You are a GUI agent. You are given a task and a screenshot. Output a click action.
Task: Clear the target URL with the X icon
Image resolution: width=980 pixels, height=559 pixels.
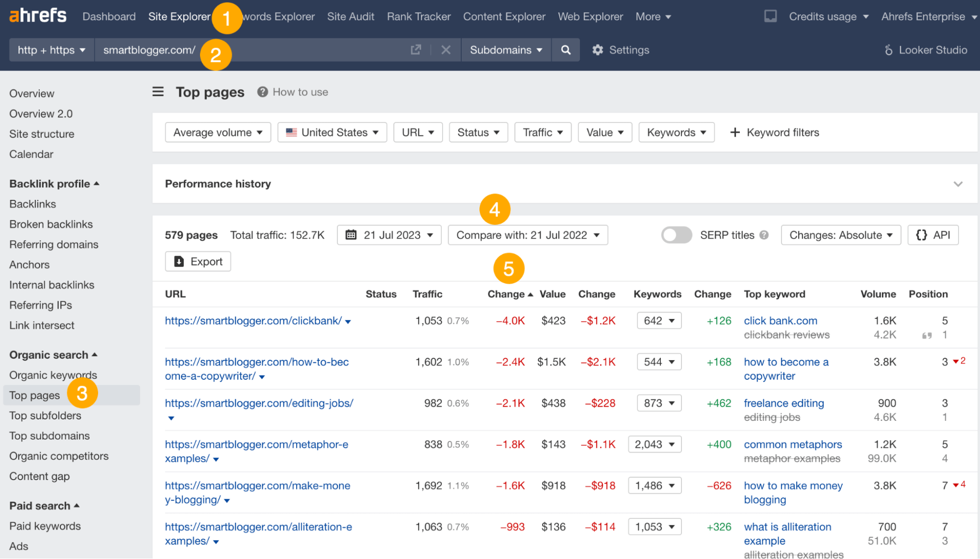(x=446, y=49)
